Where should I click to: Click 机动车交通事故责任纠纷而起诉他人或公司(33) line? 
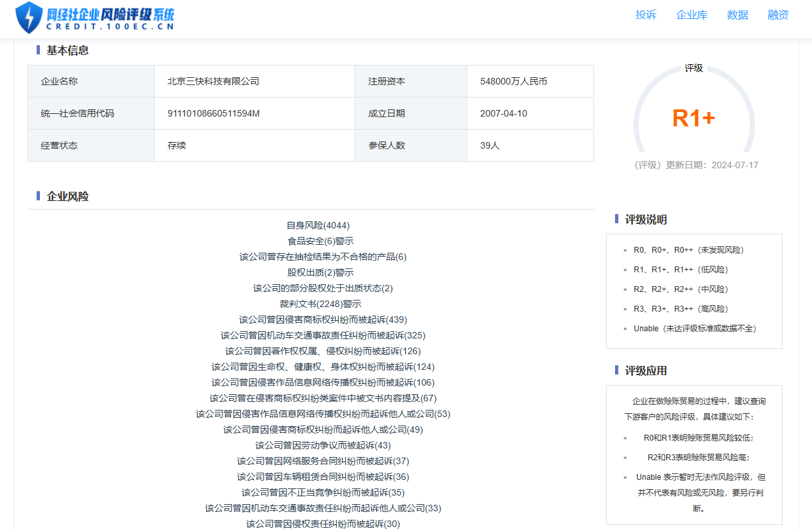(x=323, y=508)
